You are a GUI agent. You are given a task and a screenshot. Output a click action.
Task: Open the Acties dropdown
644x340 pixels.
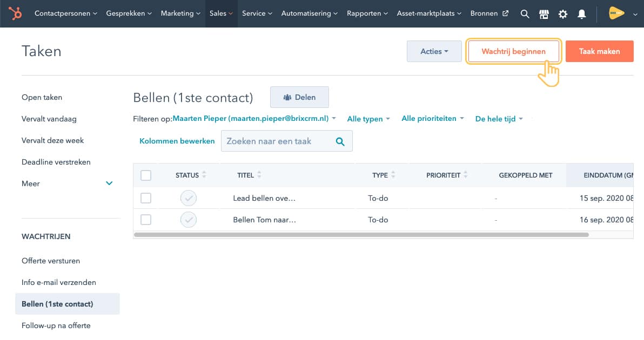click(434, 51)
